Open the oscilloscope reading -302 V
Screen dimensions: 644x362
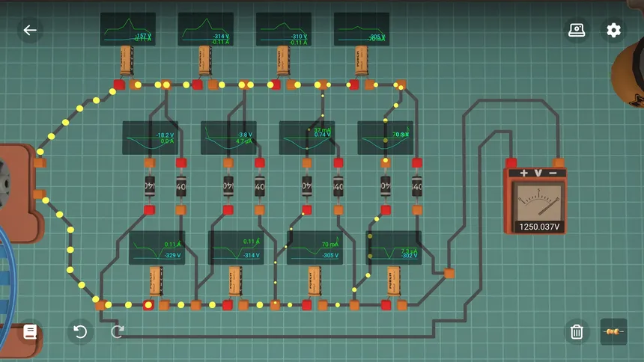pos(393,248)
